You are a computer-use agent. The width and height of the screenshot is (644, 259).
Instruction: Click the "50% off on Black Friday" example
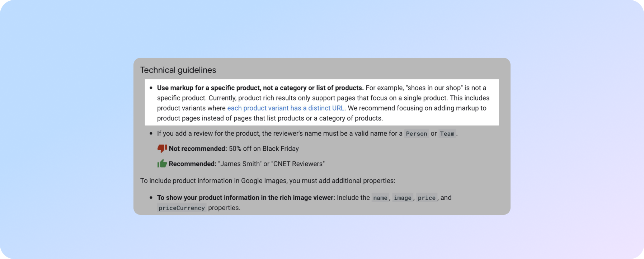coord(264,149)
